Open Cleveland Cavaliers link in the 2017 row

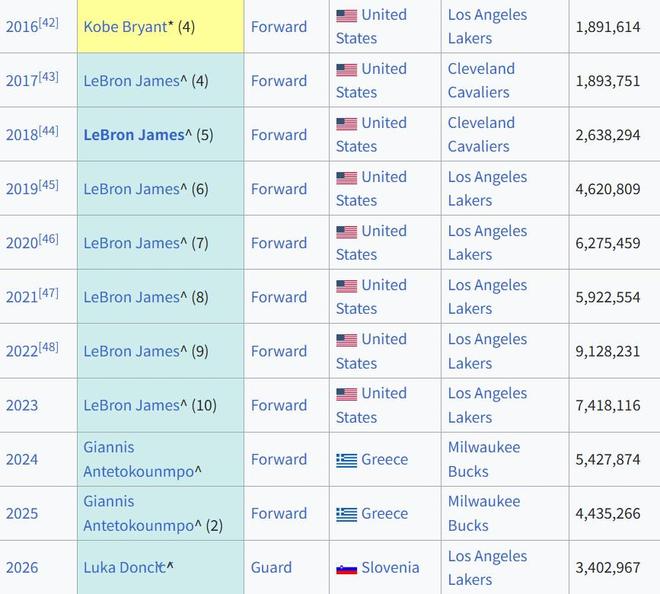click(x=481, y=80)
